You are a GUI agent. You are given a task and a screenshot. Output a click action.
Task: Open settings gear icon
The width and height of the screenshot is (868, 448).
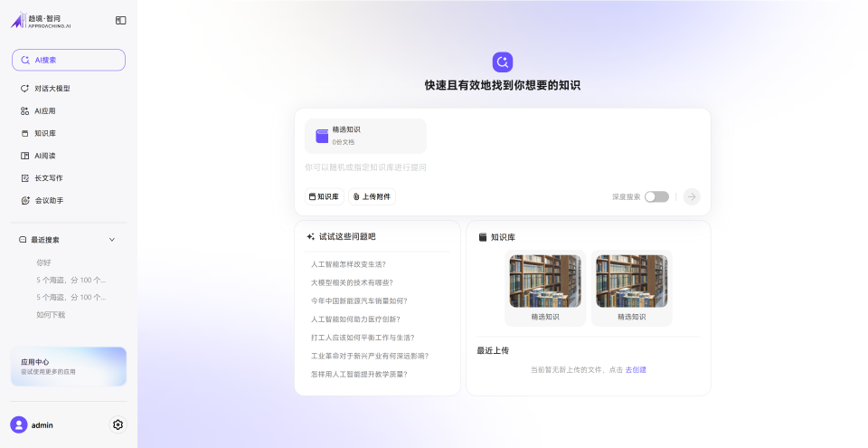click(118, 424)
